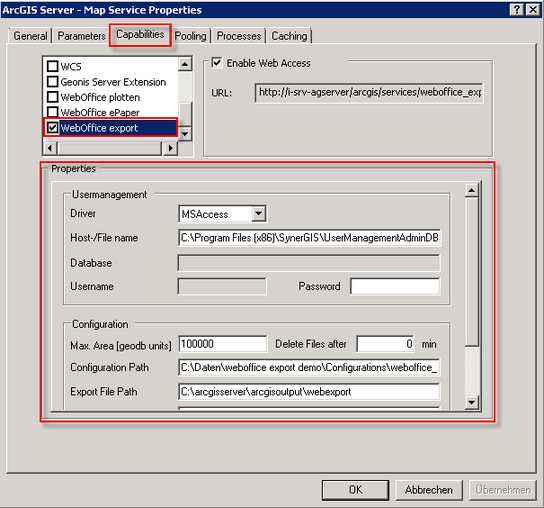Open the Driver dropdown arrow
This screenshot has height=508, width=544.
pyautogui.click(x=258, y=214)
